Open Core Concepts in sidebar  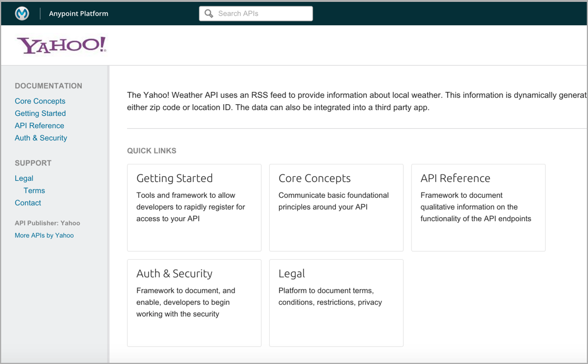pyautogui.click(x=40, y=101)
